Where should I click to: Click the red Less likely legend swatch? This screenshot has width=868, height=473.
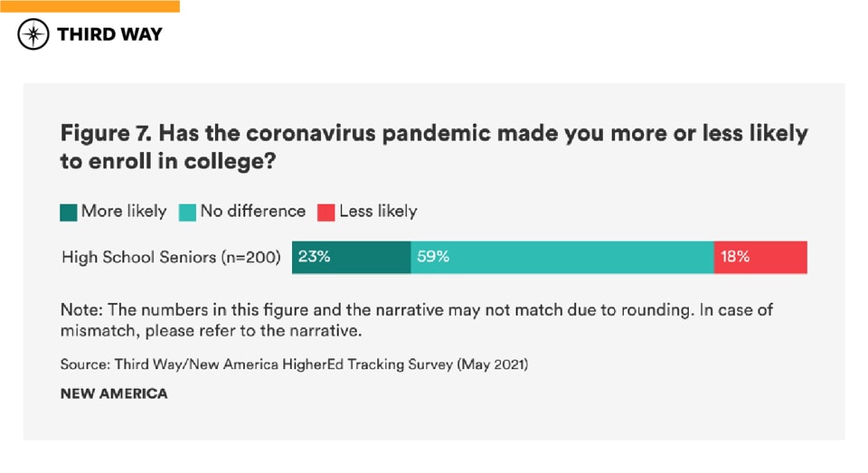326,213
